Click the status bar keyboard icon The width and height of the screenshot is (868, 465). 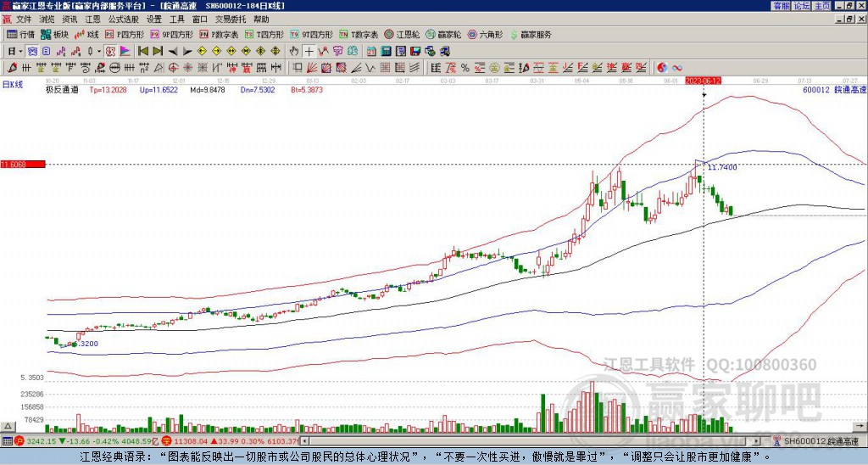tap(7, 441)
